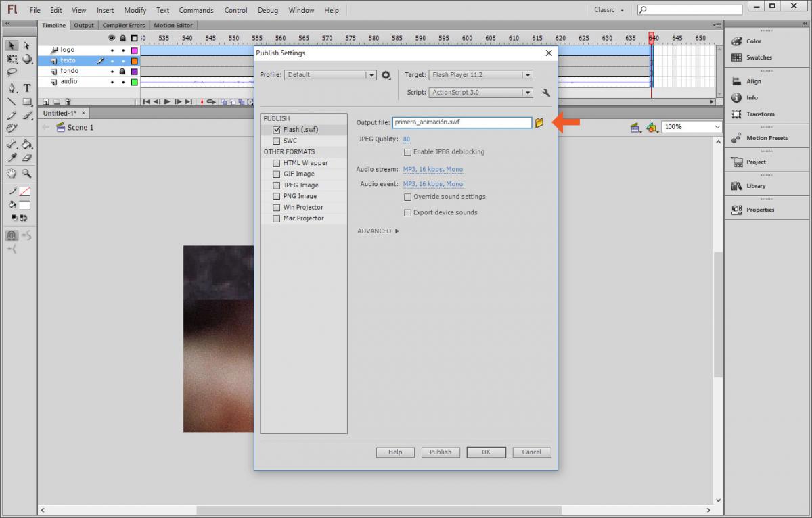Select the Bone tool
This screenshot has height=518, width=812.
point(12,144)
